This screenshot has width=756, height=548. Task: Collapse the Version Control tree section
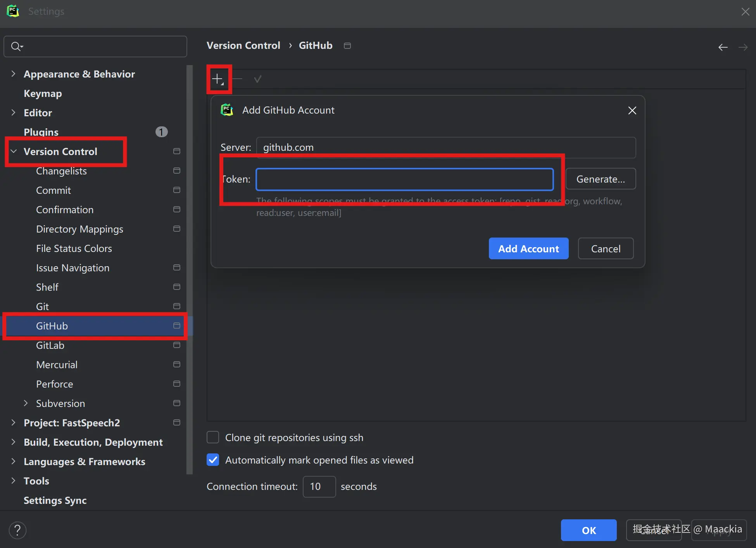14,151
